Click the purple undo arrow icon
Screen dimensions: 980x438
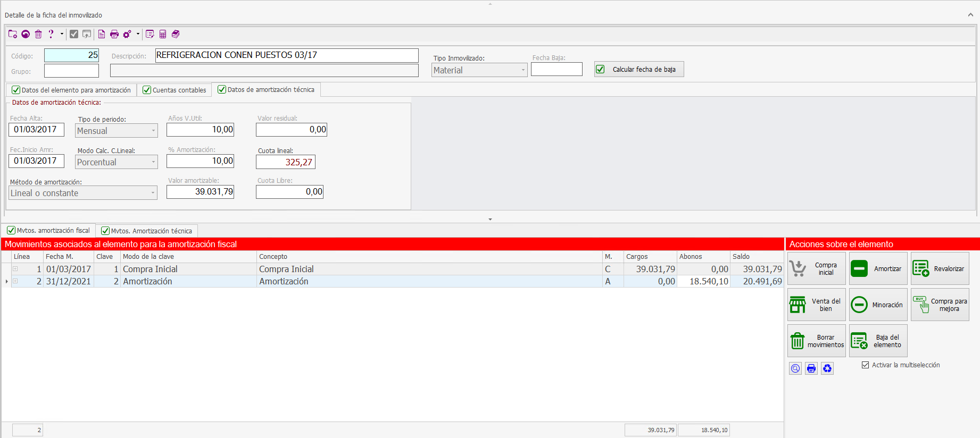[26, 34]
